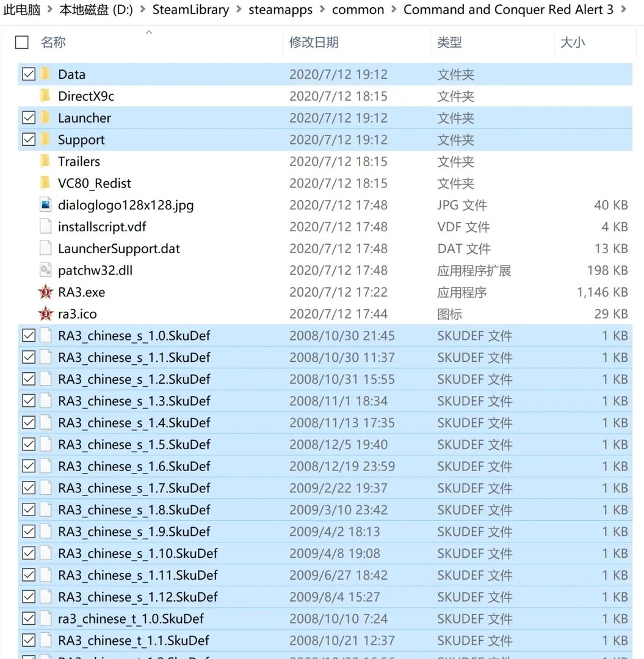
Task: Uncheck RA3_chinese_s_1.0.SkuDef checkbox
Action: pos(28,335)
